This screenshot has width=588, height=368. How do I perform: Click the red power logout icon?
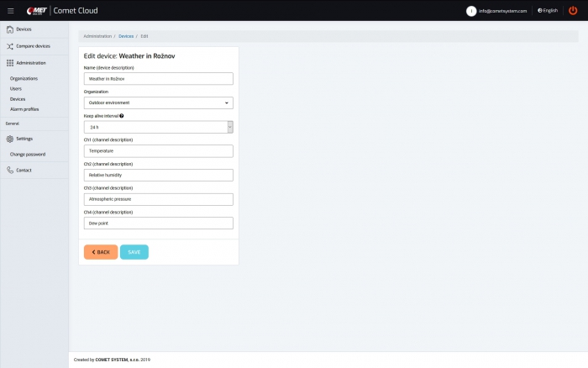[x=573, y=11]
